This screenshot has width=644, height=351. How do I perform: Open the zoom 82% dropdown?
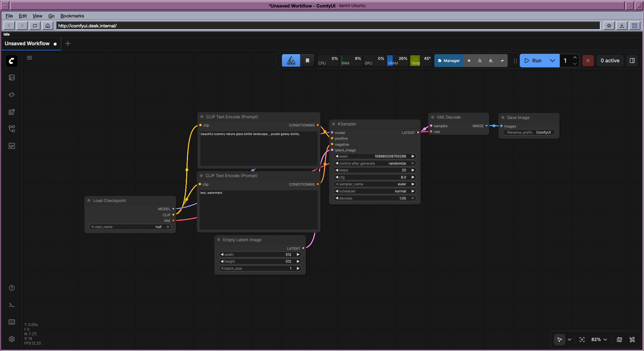(x=599, y=340)
